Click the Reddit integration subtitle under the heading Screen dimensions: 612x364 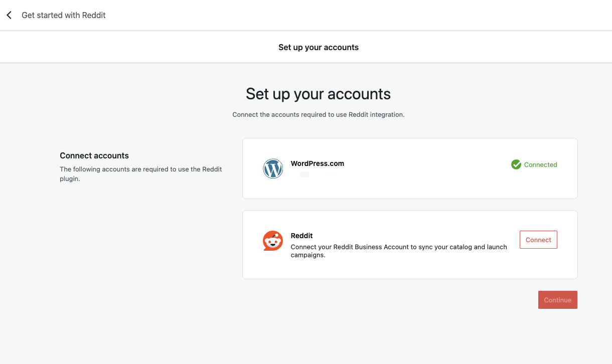tap(318, 115)
